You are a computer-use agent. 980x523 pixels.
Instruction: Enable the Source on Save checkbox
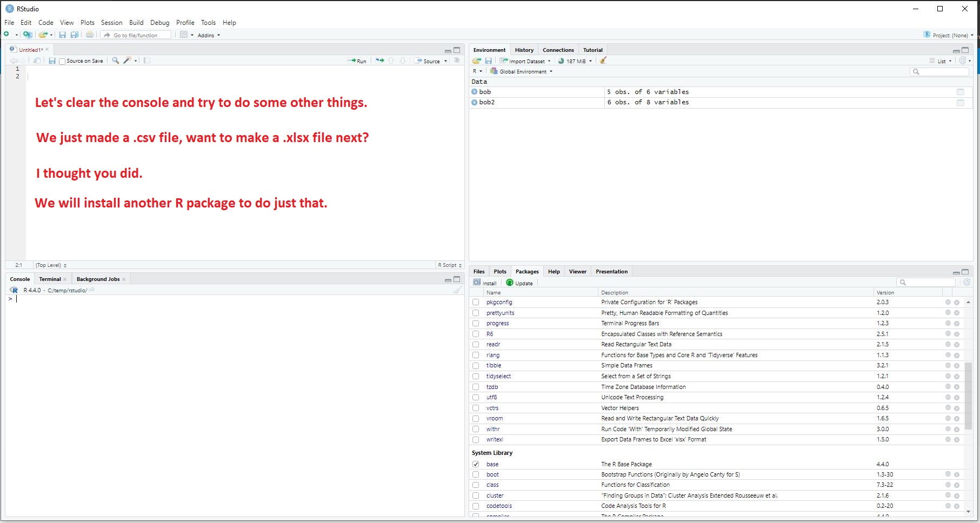tap(63, 61)
